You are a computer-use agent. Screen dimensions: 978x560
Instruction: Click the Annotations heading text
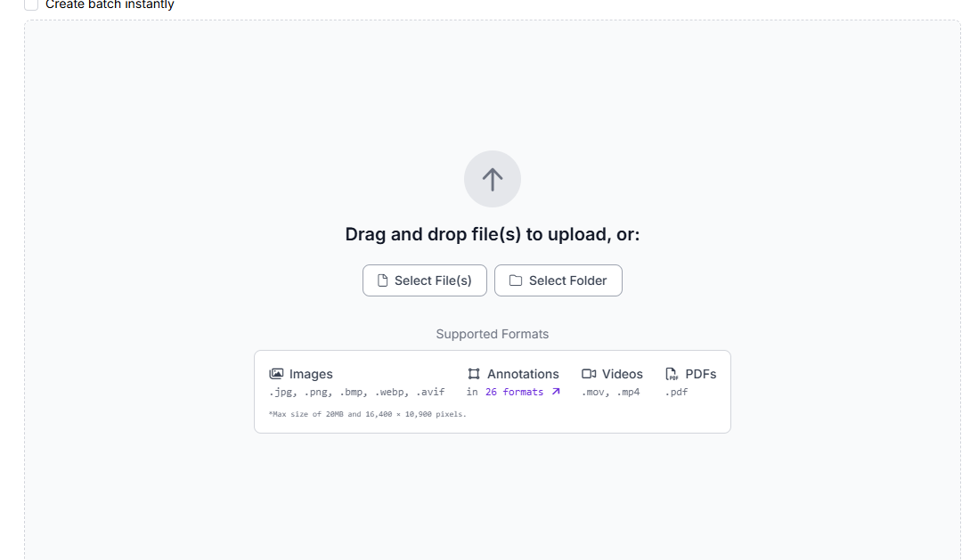click(523, 374)
